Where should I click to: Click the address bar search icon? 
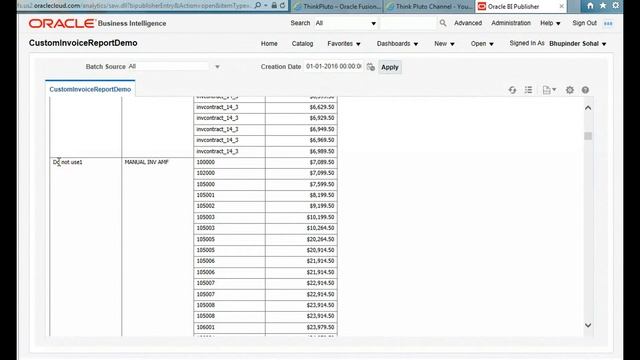pos(258,6)
